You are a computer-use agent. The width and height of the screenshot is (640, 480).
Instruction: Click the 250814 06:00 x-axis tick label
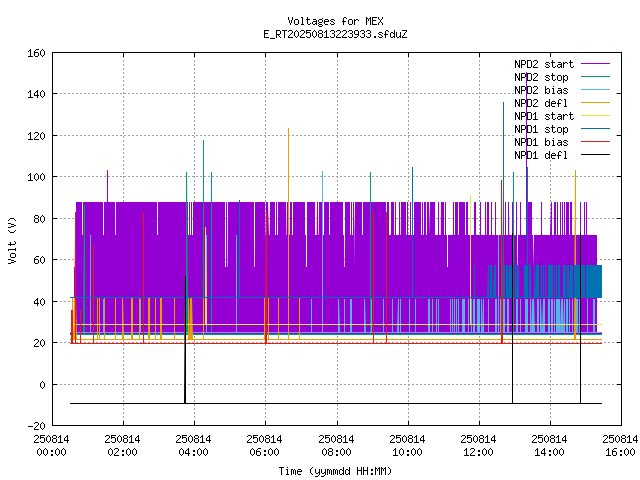coord(264,446)
